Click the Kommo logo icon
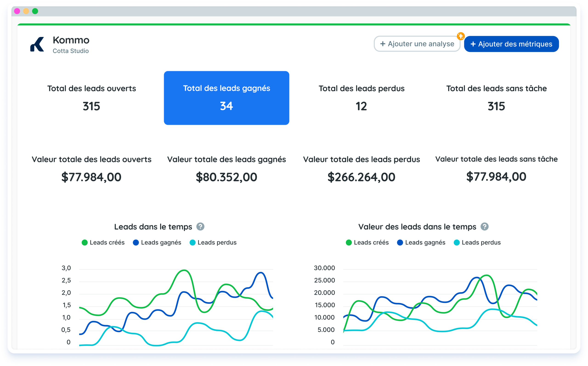This screenshot has height=366, width=588. pyautogui.click(x=37, y=44)
